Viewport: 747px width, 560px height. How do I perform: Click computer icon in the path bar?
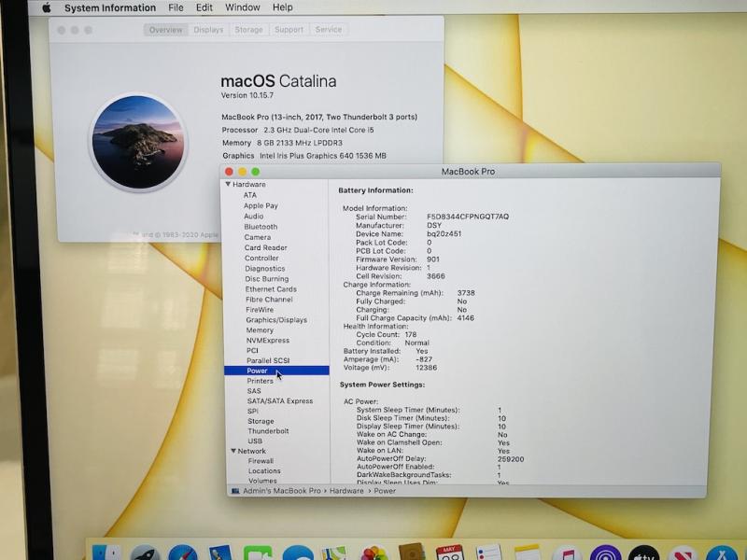pos(235,491)
